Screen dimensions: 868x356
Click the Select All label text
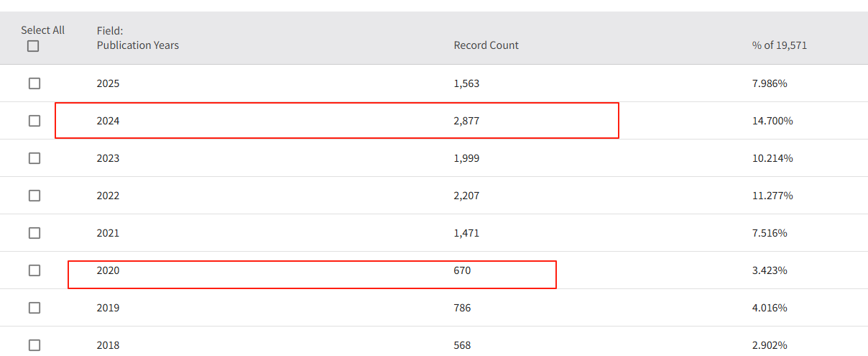42,30
